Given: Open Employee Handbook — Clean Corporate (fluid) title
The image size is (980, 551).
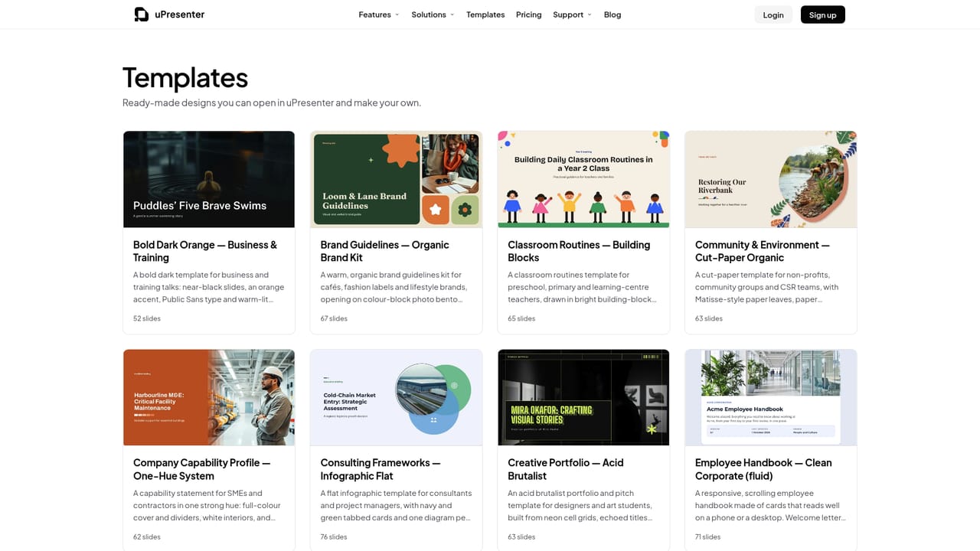Looking at the screenshot, I should (x=763, y=469).
